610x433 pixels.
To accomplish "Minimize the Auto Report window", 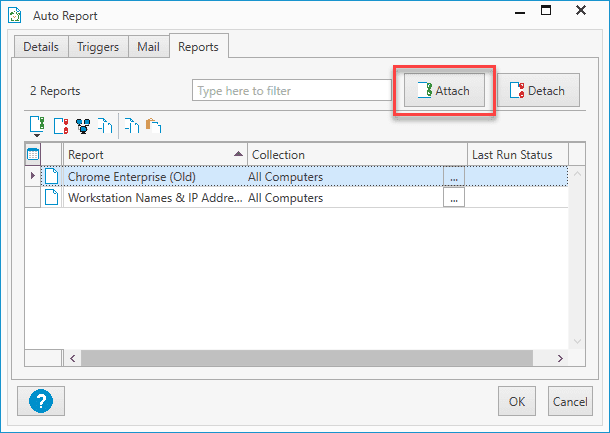I will click(520, 12).
